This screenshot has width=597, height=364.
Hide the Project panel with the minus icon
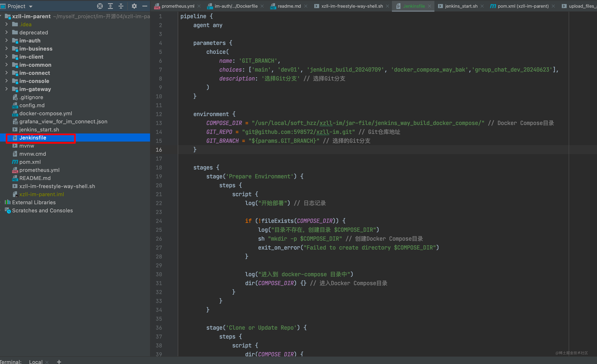pos(145,6)
